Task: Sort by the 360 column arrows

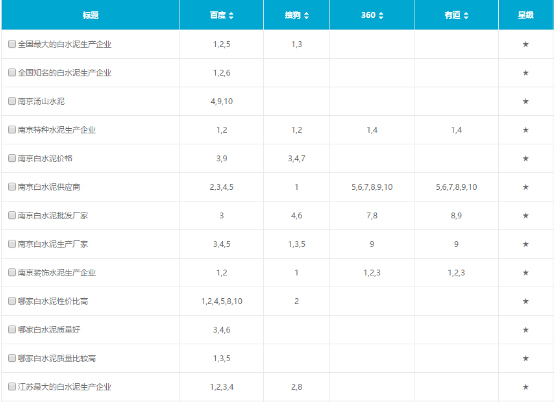Action: click(x=381, y=15)
